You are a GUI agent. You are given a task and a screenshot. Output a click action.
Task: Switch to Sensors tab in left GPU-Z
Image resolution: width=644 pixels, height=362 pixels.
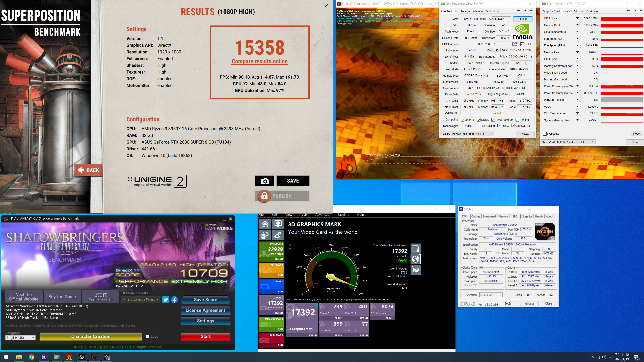(x=465, y=12)
